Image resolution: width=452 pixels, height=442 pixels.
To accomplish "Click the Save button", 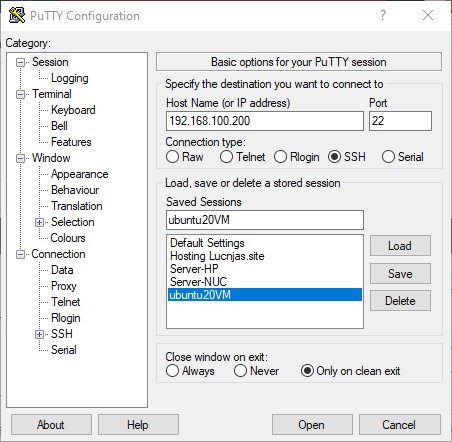I will [400, 274].
